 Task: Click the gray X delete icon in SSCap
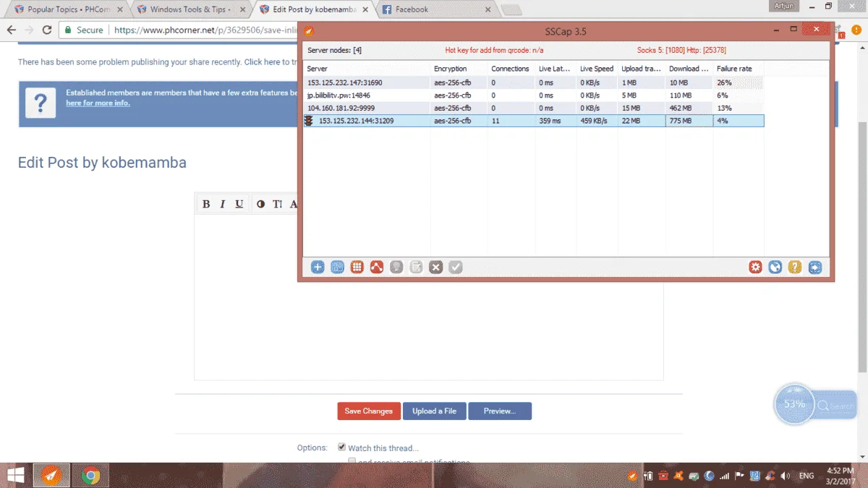[x=435, y=267]
